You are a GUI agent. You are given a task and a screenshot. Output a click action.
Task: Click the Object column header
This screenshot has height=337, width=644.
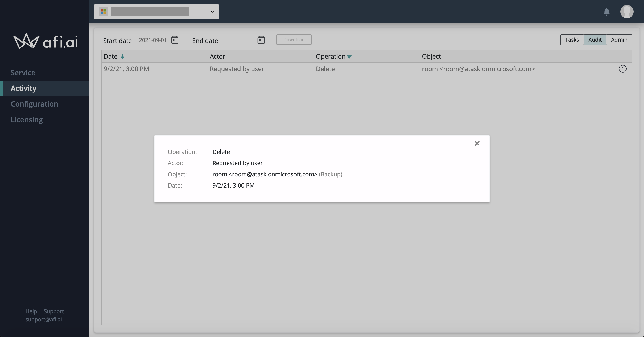click(431, 56)
